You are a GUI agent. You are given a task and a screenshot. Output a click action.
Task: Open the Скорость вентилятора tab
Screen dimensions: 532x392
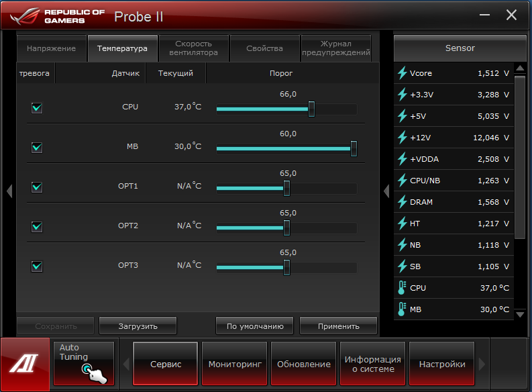pos(194,48)
